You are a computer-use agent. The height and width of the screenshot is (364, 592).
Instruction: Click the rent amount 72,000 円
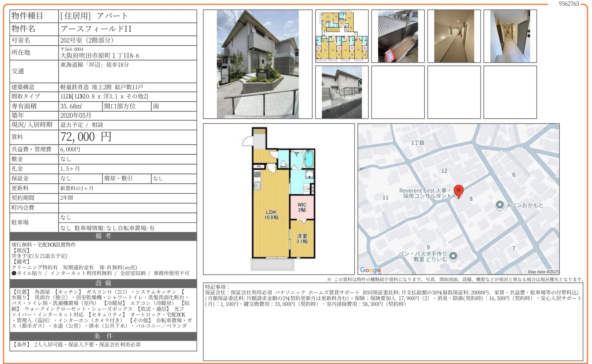point(86,137)
